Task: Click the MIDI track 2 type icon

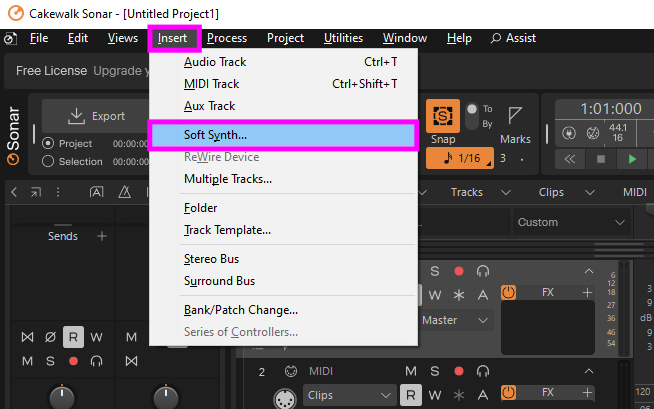Action: pyautogui.click(x=291, y=371)
